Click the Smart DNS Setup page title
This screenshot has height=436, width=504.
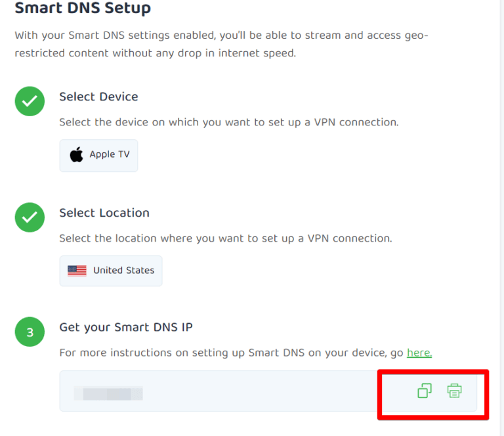tap(83, 9)
